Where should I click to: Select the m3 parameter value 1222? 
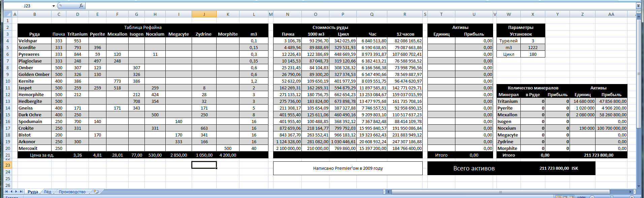click(x=533, y=47)
